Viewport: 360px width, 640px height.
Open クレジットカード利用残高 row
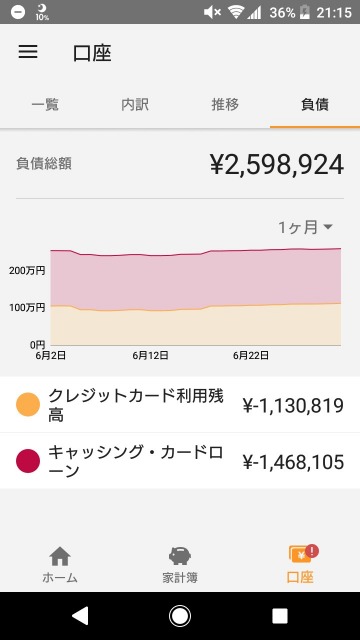(x=180, y=404)
